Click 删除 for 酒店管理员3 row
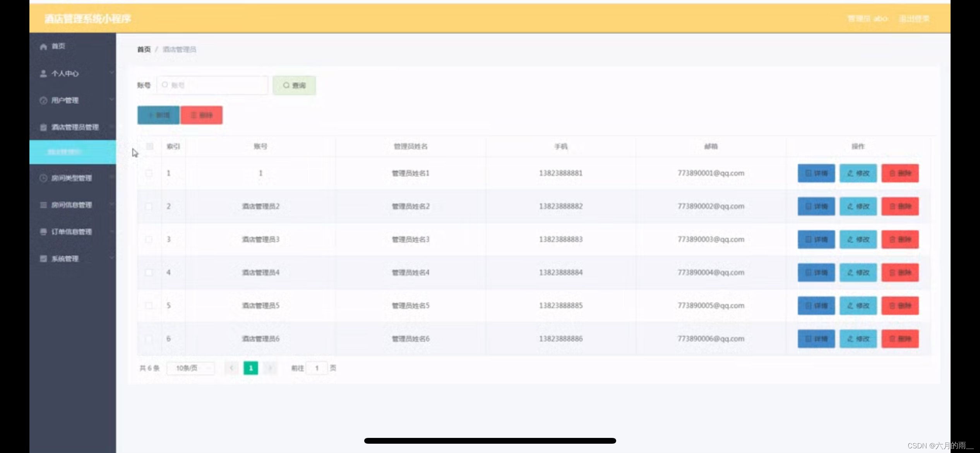The width and height of the screenshot is (980, 453). click(900, 239)
